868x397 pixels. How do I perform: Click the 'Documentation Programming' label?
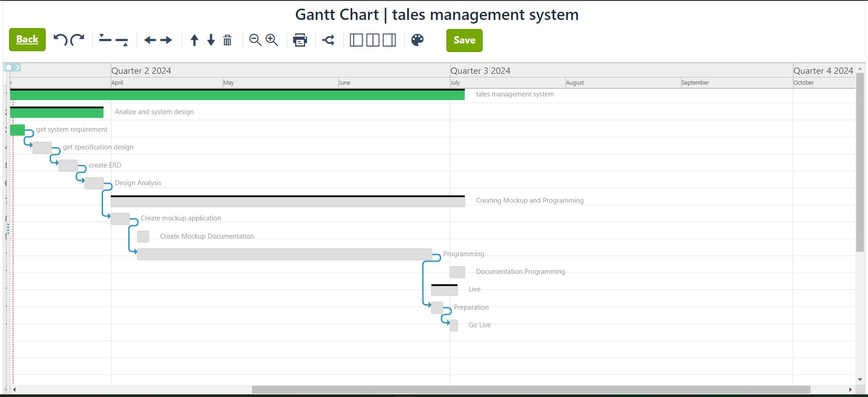tap(521, 272)
